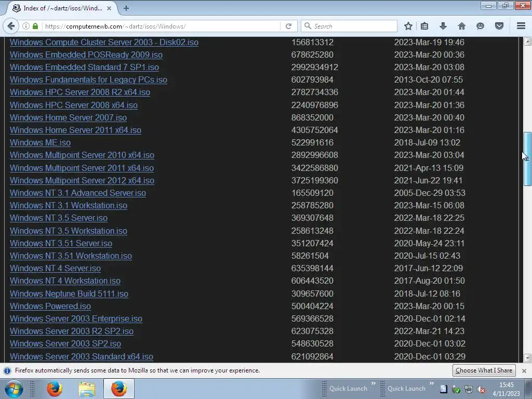Open Windows Multipoint Server 2012 x64.iso

82,180
